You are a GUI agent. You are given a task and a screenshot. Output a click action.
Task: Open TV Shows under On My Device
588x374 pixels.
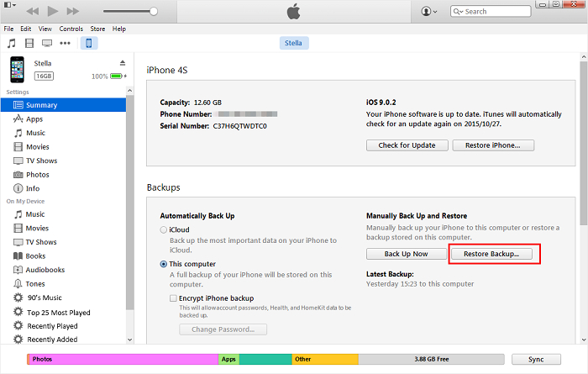63,242
